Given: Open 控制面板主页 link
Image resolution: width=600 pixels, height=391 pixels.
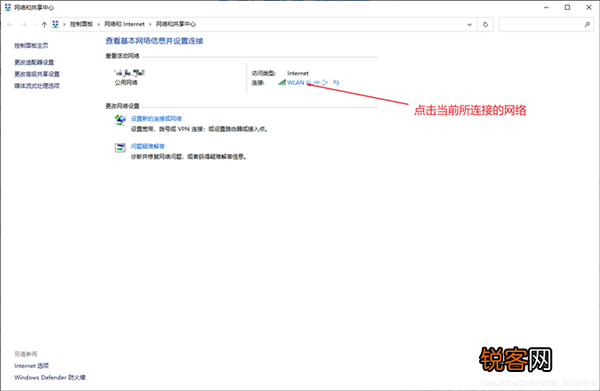Looking at the screenshot, I should [x=31, y=46].
